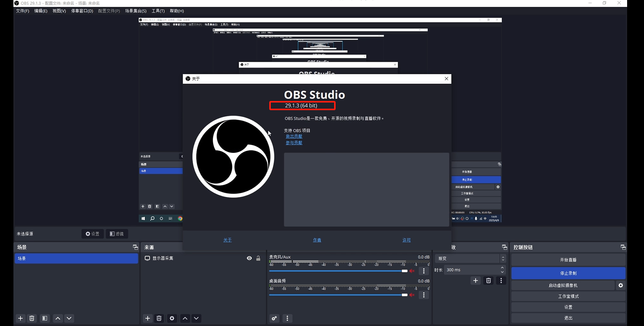Viewport: 644px width, 326px height.
Task: Open scene filters icon in the 场景 panel toolbar
Action: point(45,318)
